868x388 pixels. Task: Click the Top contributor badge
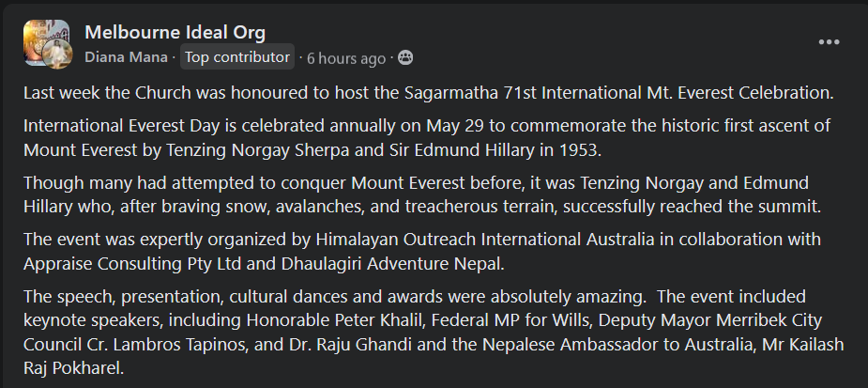pyautogui.click(x=236, y=57)
